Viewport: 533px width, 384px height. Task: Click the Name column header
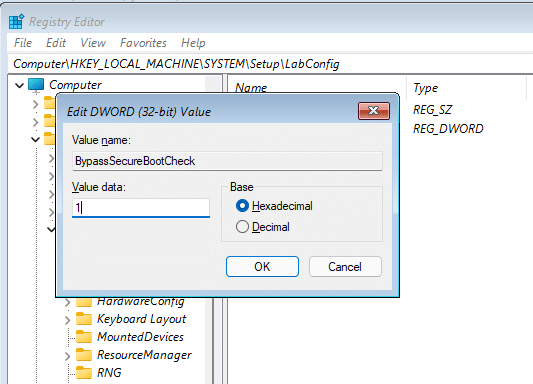[251, 88]
